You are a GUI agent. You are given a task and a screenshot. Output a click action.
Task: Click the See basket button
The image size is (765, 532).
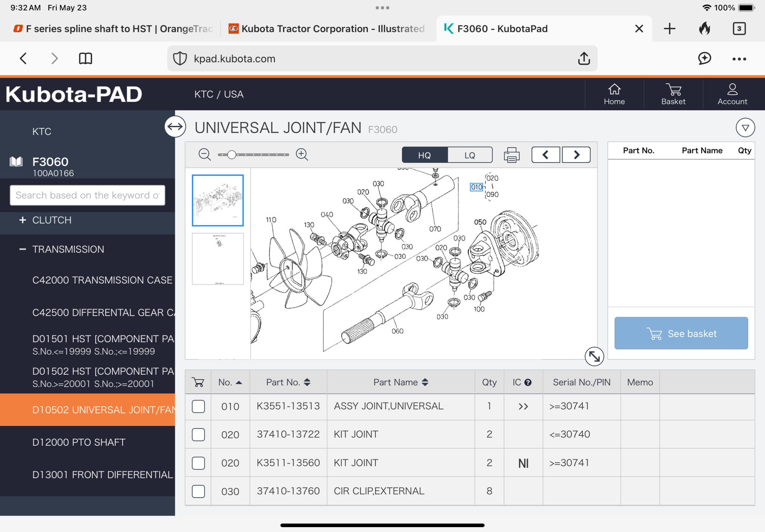pos(681,333)
